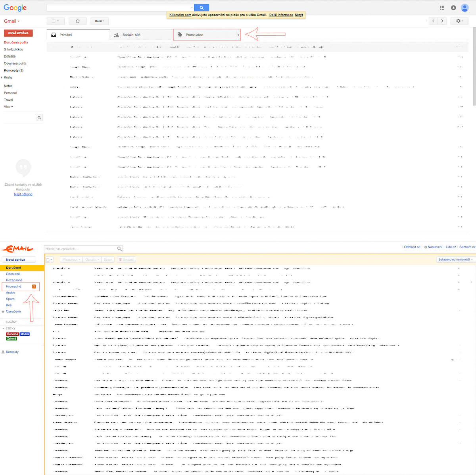
Task: Switch to the Primární tab
Action: (78, 35)
